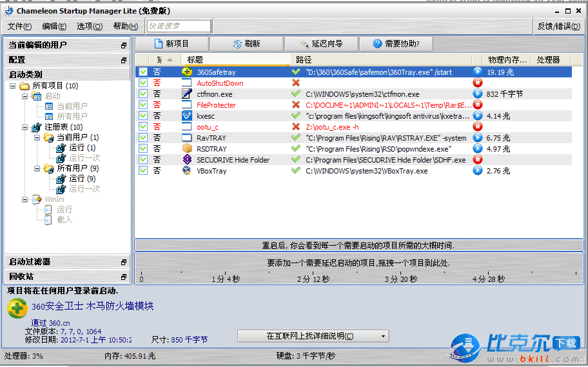The width and height of the screenshot is (588, 367).
Task: Toggle the RavTRAY checkbox
Action: point(143,138)
